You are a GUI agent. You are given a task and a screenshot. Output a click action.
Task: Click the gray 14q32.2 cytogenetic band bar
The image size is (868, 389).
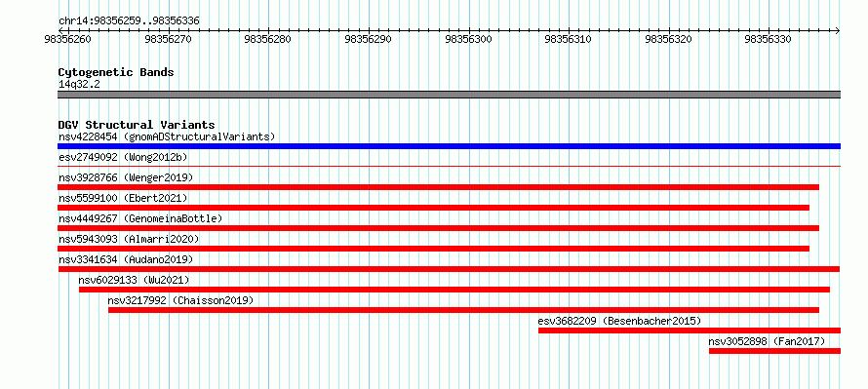449,95
